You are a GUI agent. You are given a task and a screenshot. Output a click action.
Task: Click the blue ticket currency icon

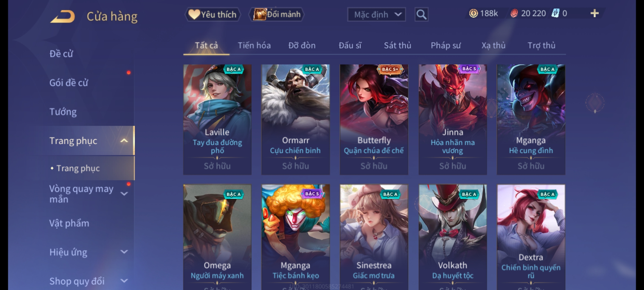[x=555, y=13]
